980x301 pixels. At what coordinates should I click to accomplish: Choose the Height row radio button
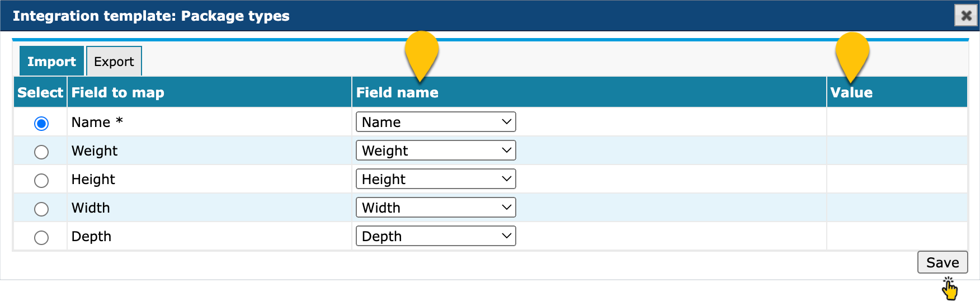point(41,180)
